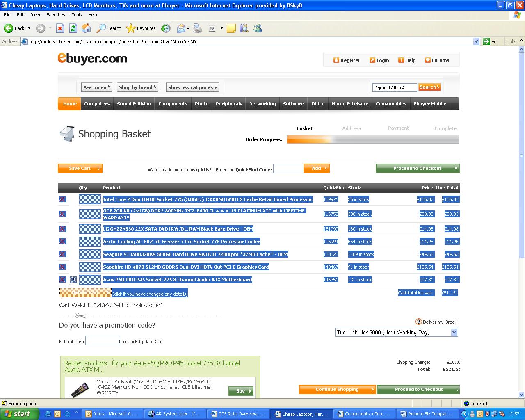The image size is (525, 420).
Task: Click the IE Back arrow icon
Action: [9, 28]
